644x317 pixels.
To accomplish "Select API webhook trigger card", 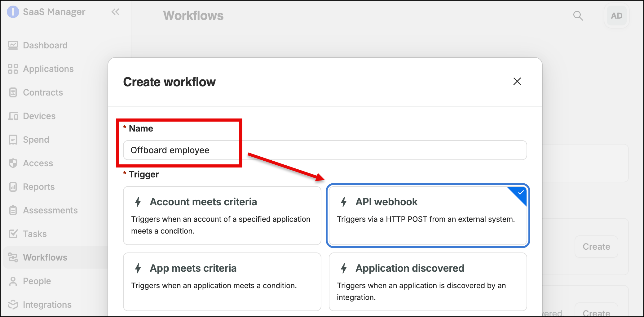I will [428, 216].
